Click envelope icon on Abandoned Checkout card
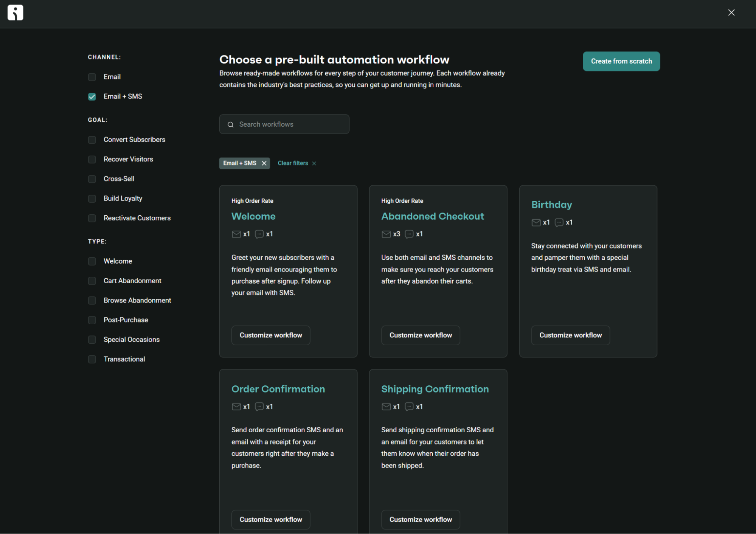The image size is (756, 534). coord(386,234)
